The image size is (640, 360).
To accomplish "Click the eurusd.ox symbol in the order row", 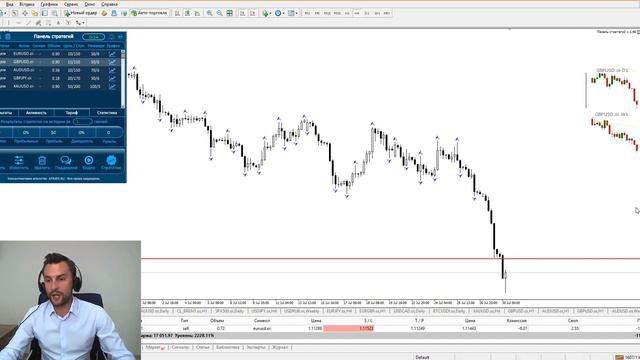I will (x=262, y=328).
